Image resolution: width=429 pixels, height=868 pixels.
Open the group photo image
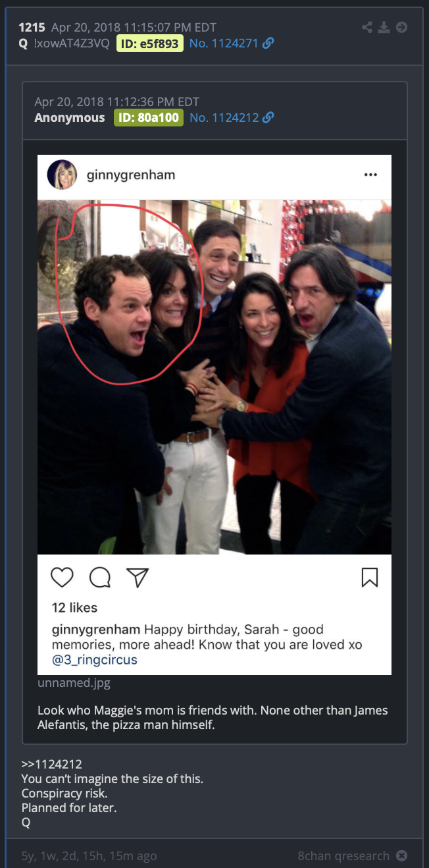214,377
